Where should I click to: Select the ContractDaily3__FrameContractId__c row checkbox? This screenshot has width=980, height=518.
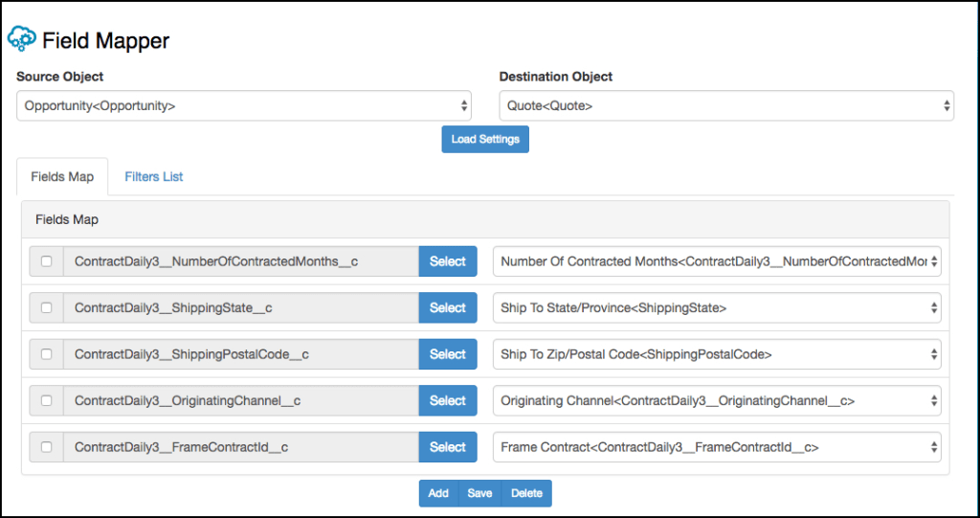tap(46, 447)
